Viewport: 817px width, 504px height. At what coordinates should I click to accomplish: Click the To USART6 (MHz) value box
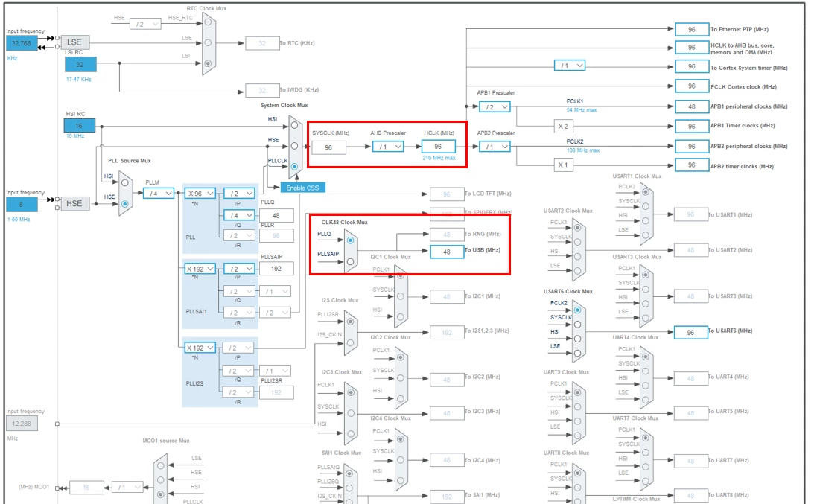[x=691, y=332]
